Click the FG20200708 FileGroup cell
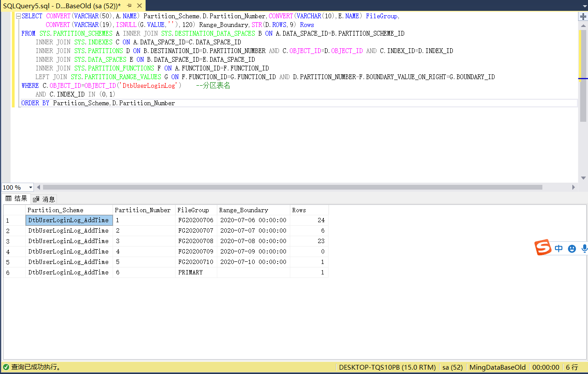 [196, 241]
